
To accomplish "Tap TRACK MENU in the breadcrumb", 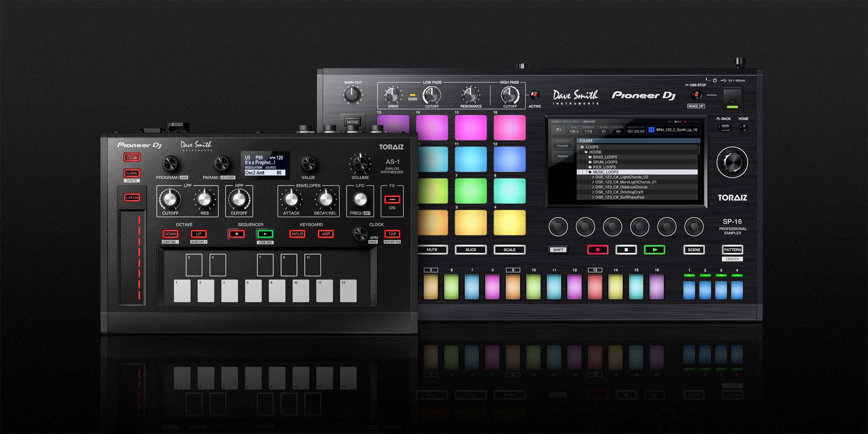I will point(571,122).
